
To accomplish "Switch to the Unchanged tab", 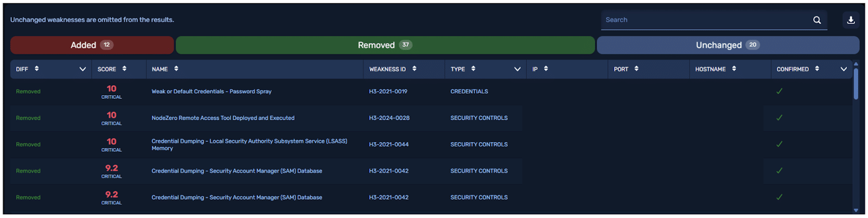I will pyautogui.click(x=727, y=45).
